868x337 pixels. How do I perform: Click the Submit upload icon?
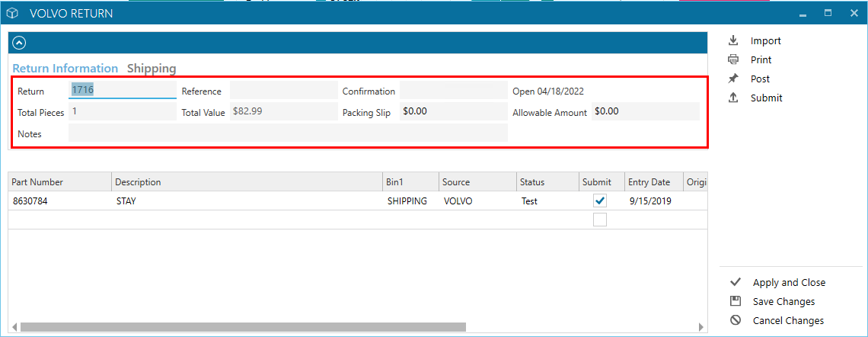click(733, 98)
